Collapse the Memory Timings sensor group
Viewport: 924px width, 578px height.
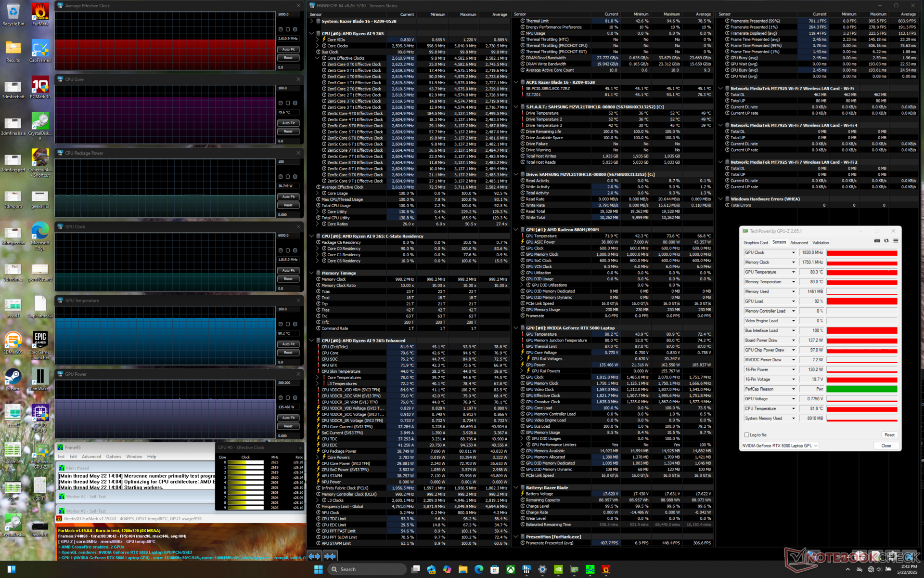click(x=312, y=273)
